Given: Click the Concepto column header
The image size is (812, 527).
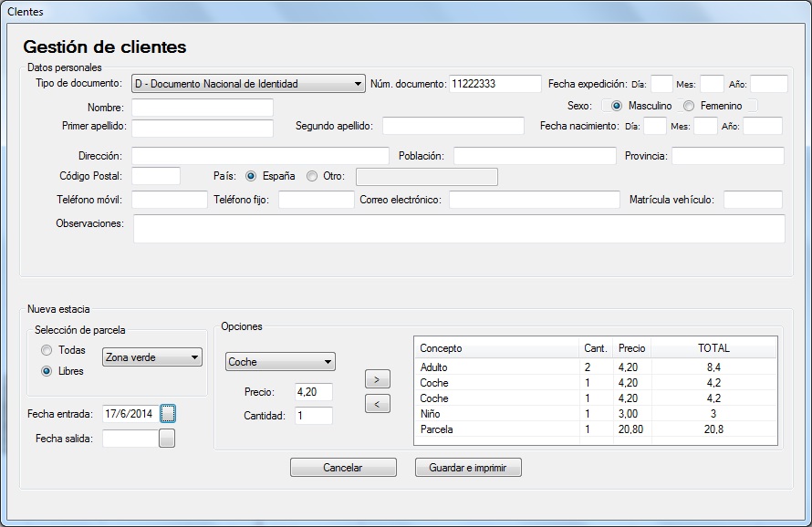Looking at the screenshot, I should pyautogui.click(x=496, y=348).
